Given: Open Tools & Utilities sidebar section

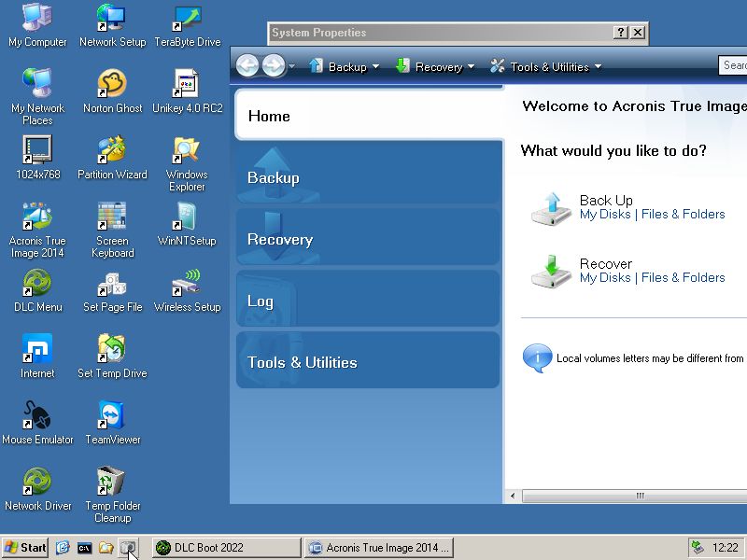Looking at the screenshot, I should coord(368,360).
